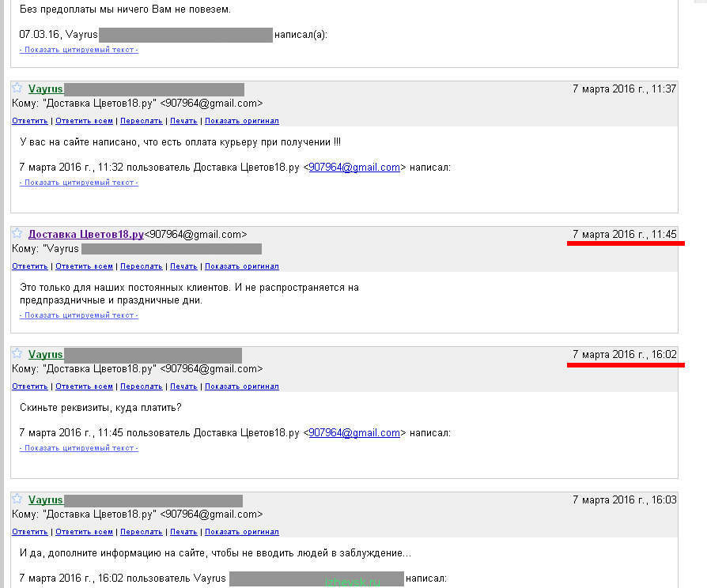Click Переслать in the 16:03 message

click(x=141, y=532)
